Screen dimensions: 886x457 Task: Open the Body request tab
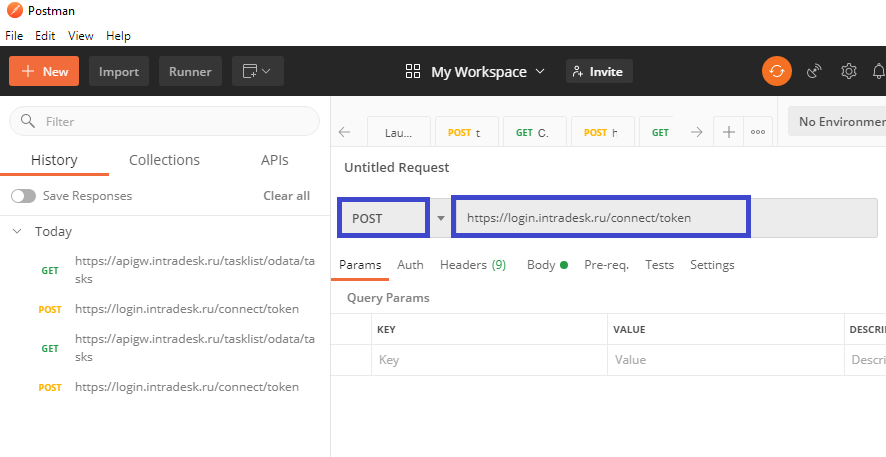tap(547, 265)
